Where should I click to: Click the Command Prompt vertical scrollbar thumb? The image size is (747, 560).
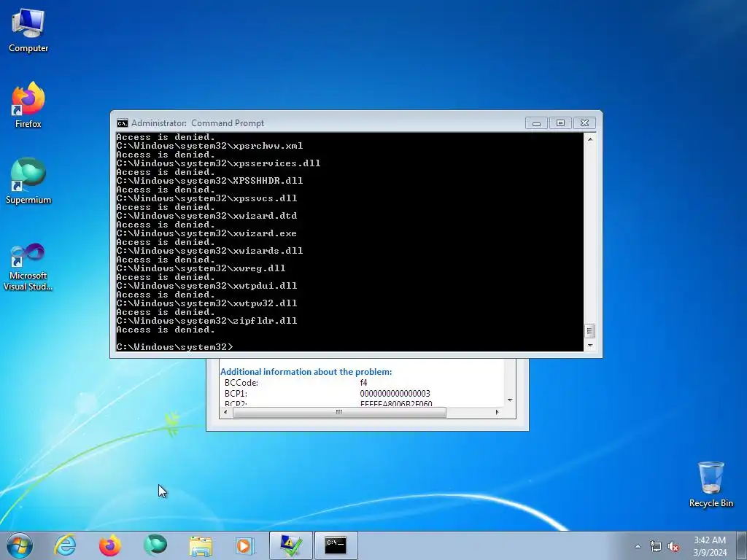point(589,330)
